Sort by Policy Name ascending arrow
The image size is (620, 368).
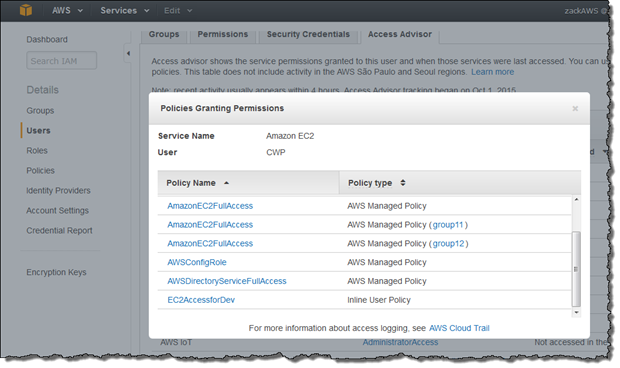[x=227, y=183]
